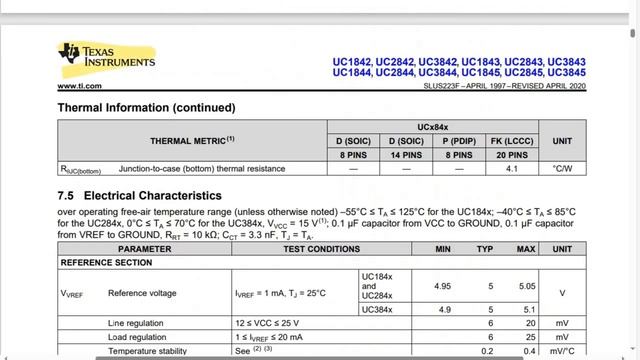Click the PARAMETER column header
The height and width of the screenshot is (360, 640).
click(x=144, y=249)
